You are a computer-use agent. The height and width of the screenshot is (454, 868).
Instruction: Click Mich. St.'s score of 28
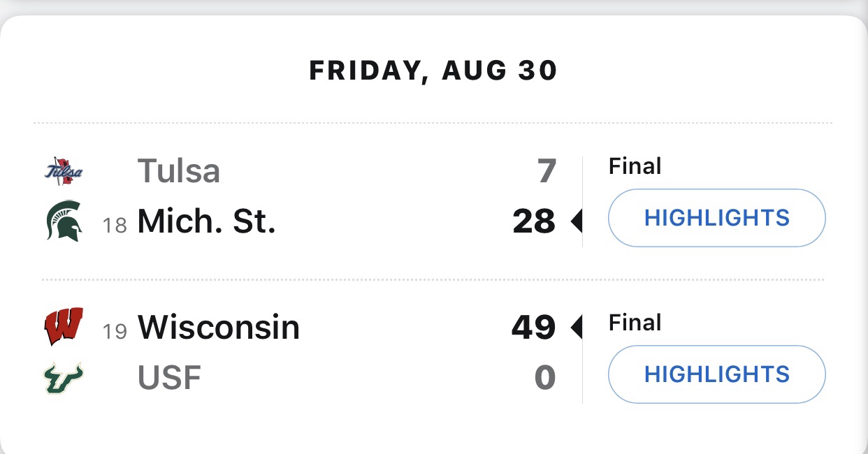click(534, 223)
